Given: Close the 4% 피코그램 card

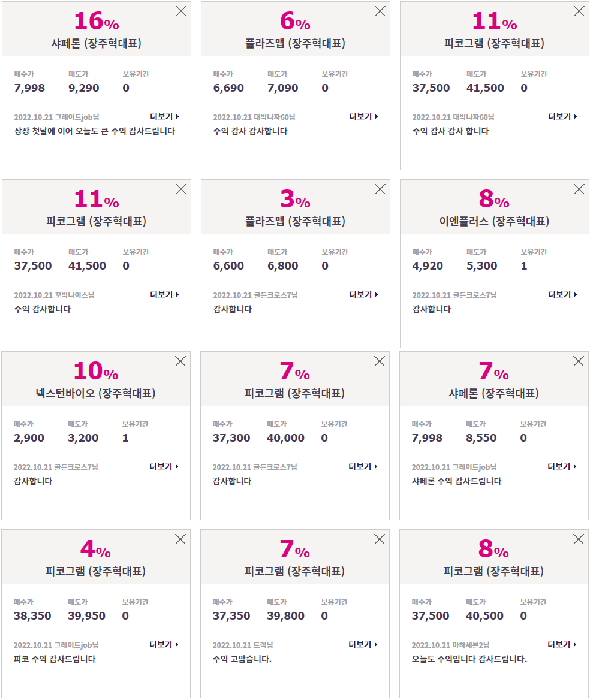Looking at the screenshot, I should pyautogui.click(x=180, y=539).
